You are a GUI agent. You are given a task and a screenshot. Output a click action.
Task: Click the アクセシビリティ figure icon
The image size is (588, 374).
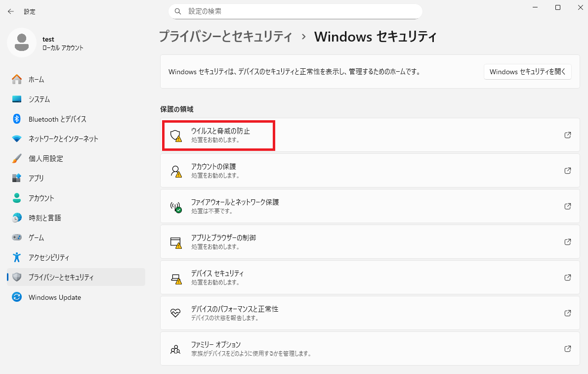tap(17, 257)
